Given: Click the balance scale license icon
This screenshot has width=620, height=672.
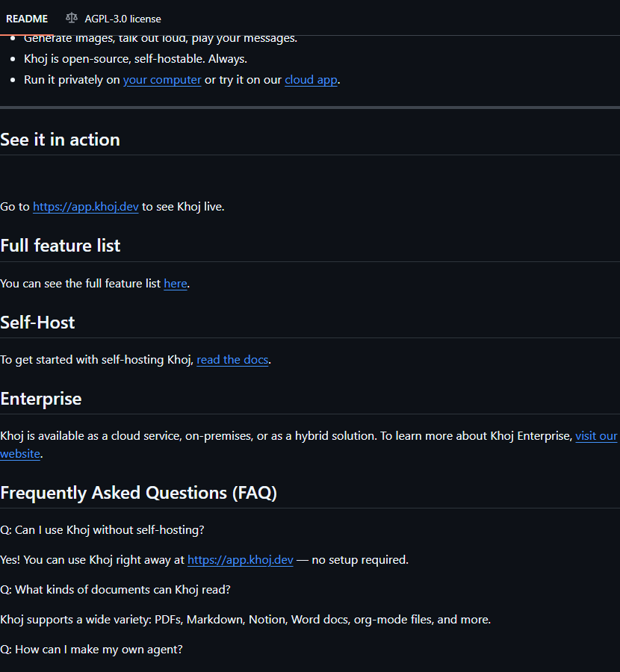Looking at the screenshot, I should [x=72, y=18].
